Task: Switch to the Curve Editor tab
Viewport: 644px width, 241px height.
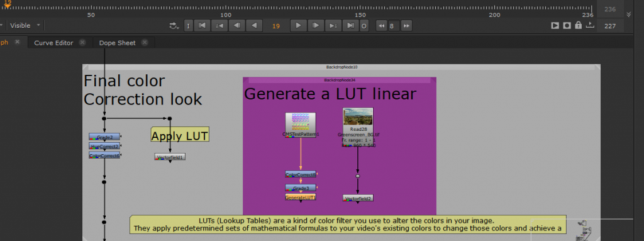Action: [54, 43]
